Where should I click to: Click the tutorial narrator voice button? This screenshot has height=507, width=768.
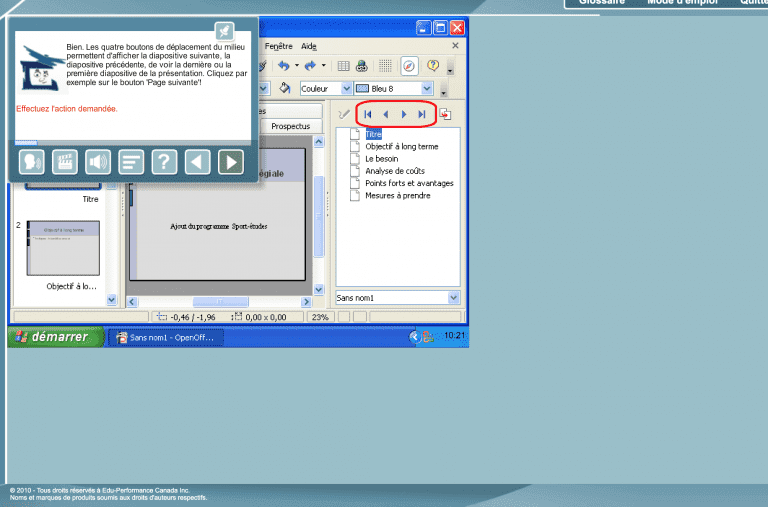32,162
